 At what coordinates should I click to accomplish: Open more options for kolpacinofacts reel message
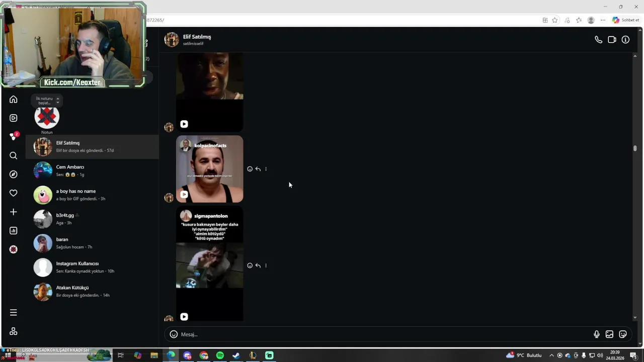click(266, 169)
